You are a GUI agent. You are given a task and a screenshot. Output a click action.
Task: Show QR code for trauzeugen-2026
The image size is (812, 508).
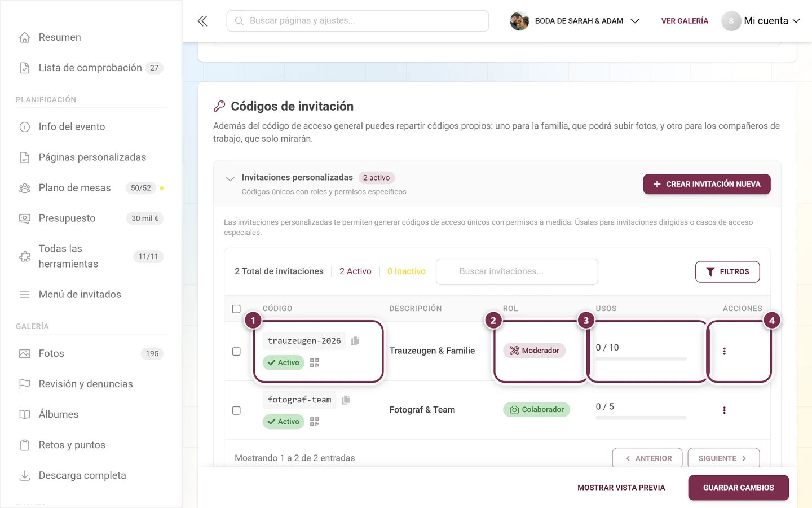pos(315,362)
